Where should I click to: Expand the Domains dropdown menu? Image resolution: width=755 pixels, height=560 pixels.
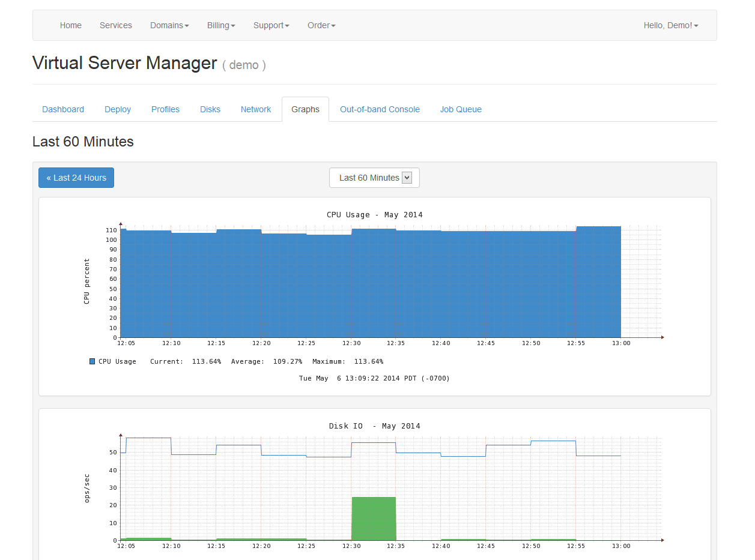tap(169, 25)
